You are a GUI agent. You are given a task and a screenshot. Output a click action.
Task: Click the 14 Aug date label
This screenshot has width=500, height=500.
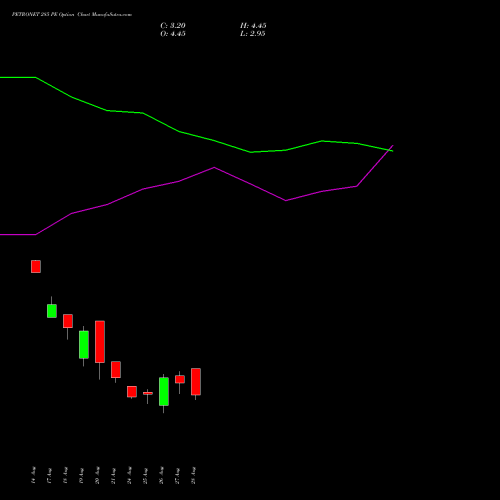click(33, 475)
